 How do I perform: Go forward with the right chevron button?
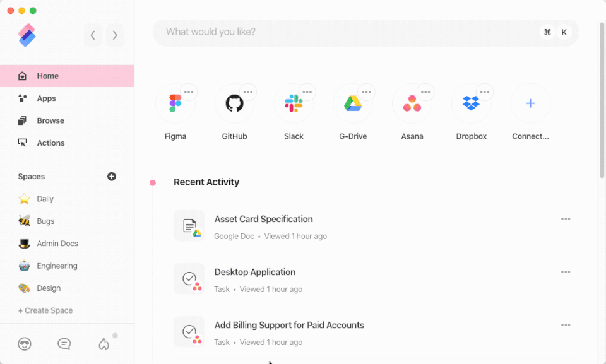click(x=115, y=35)
